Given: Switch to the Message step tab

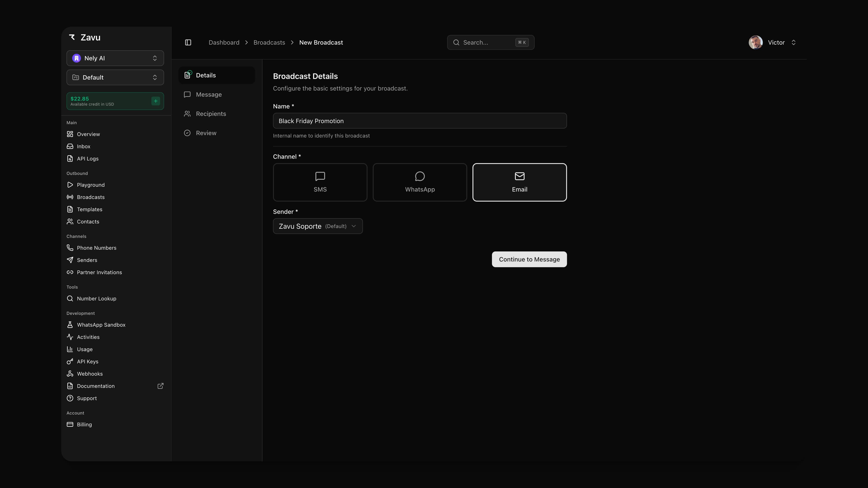Looking at the screenshot, I should pyautogui.click(x=209, y=95).
